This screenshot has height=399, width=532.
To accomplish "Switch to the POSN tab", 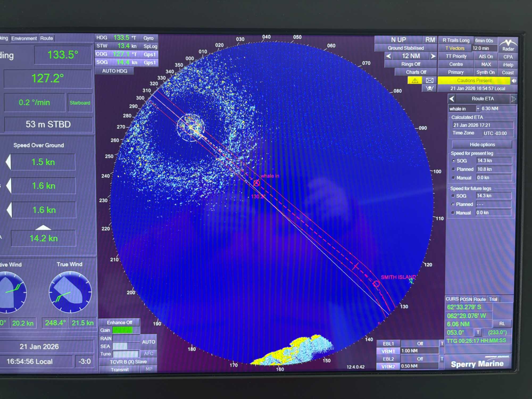I will [465, 299].
